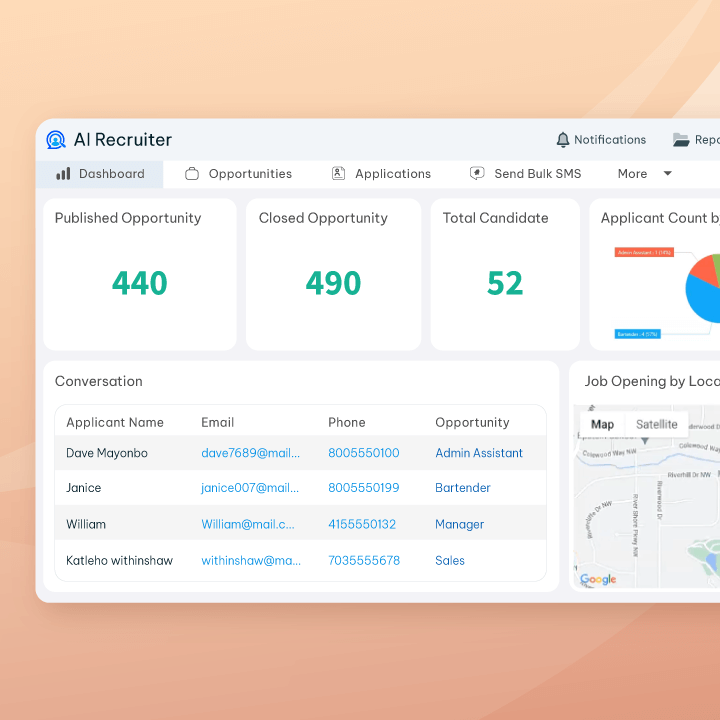Click the Notifications bell icon
The image size is (720, 720).
point(563,140)
